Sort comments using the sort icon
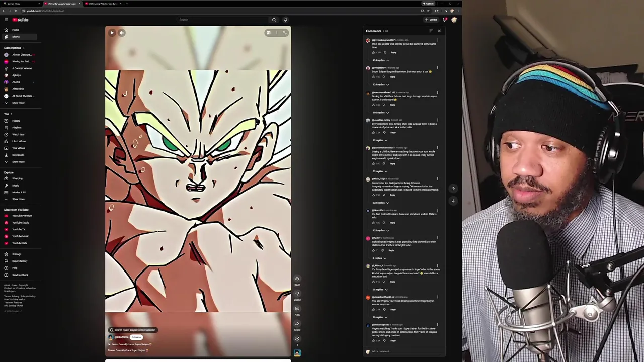The image size is (644, 362). (431, 31)
